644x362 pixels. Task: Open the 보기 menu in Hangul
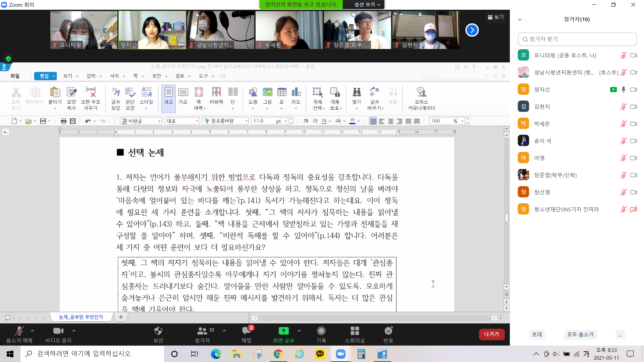point(70,76)
